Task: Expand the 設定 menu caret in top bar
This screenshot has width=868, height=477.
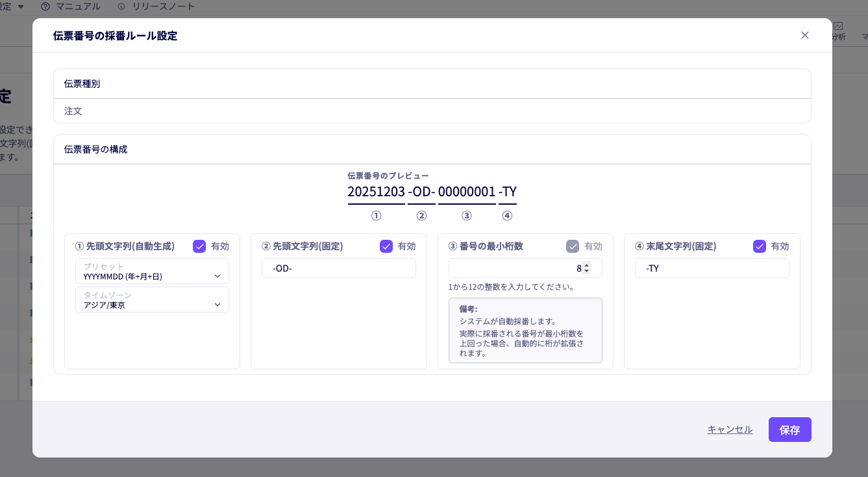Action: click(x=21, y=6)
